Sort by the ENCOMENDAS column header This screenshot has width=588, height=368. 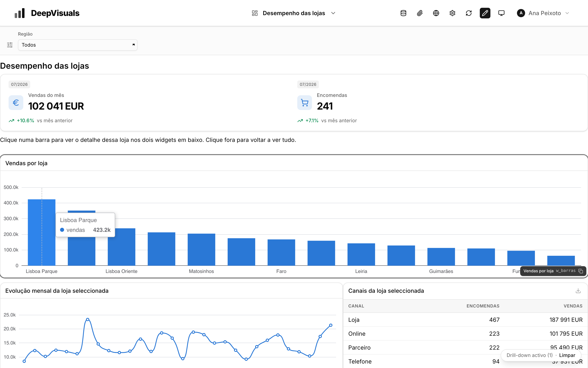[483, 306]
